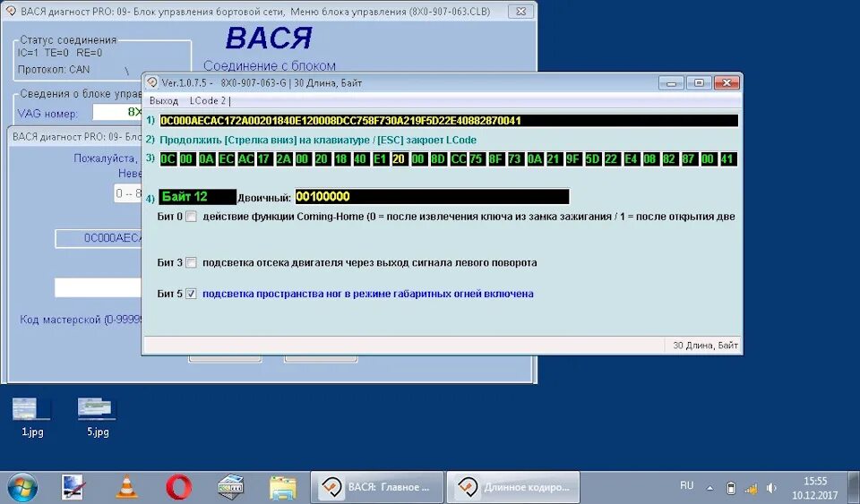Toggle Бит 0 Coming-Home checkbox
860x504 pixels.
pyautogui.click(x=191, y=217)
